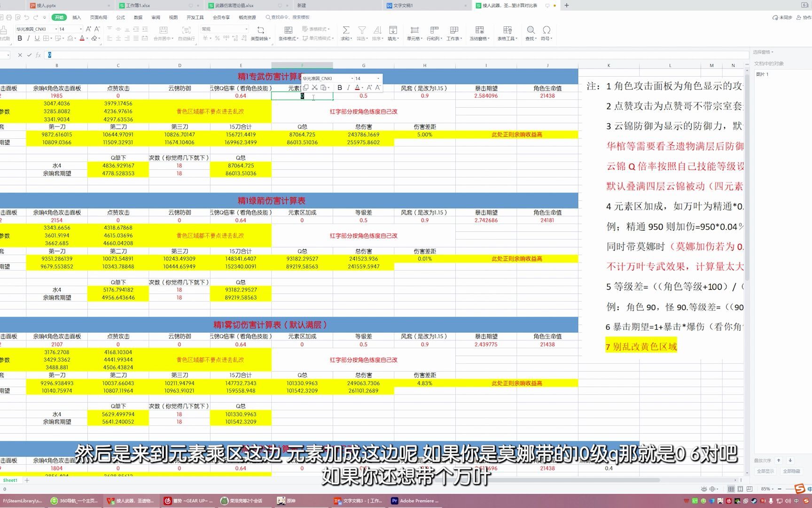Move object down in stacking order
Viewport: 812px width, 508px height.
[790, 460]
